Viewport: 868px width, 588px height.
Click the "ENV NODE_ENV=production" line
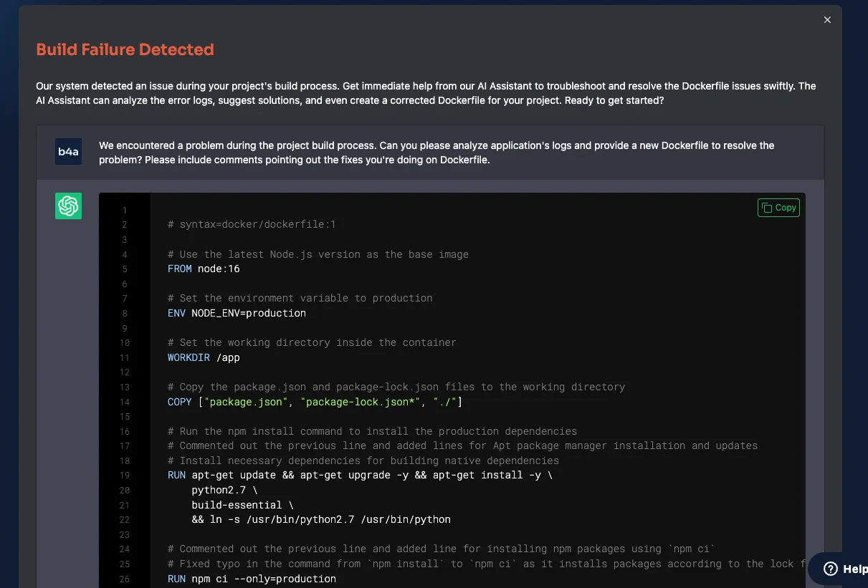(x=237, y=313)
